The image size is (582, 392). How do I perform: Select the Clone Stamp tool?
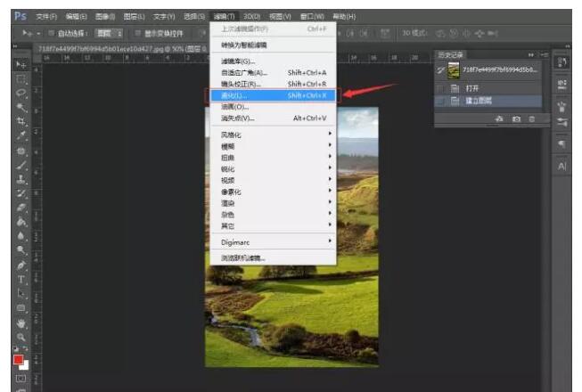pyautogui.click(x=20, y=179)
